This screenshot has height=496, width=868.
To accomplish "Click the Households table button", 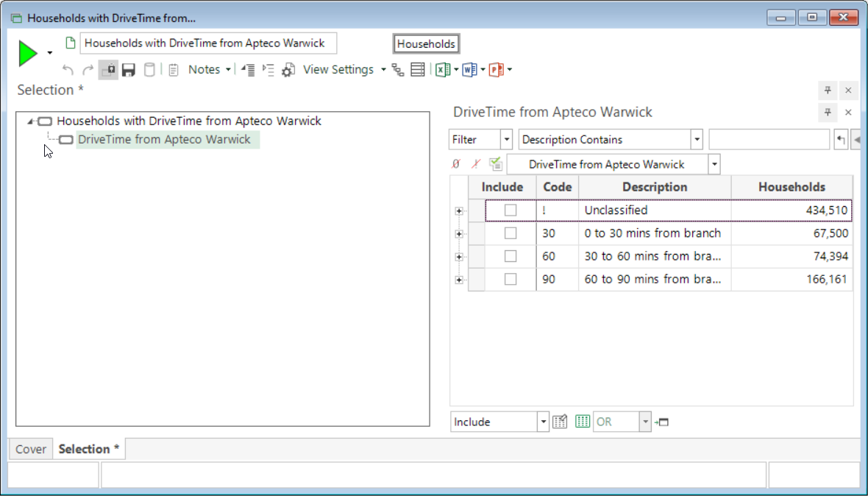I will tap(426, 43).
